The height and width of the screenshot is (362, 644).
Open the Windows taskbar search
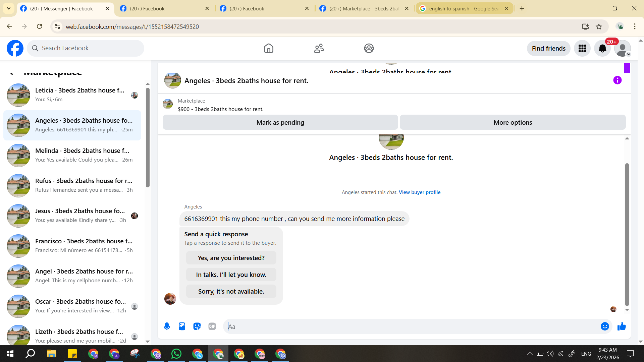click(x=31, y=354)
